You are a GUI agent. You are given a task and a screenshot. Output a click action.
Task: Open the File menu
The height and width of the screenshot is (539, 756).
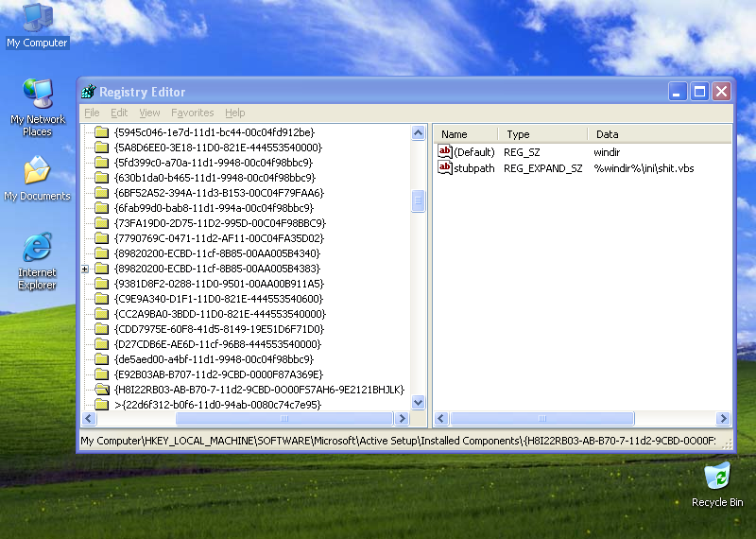coord(92,113)
